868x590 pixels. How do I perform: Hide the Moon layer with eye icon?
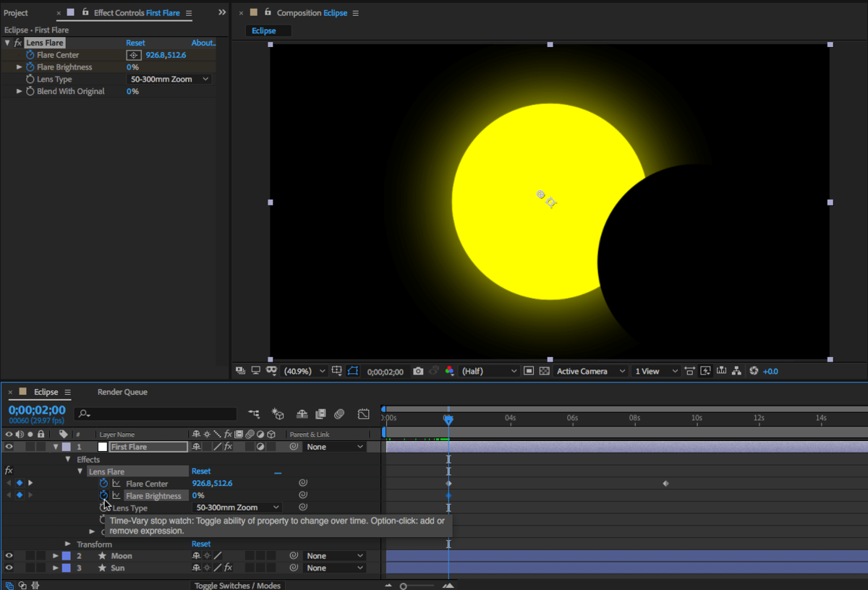coord(9,556)
